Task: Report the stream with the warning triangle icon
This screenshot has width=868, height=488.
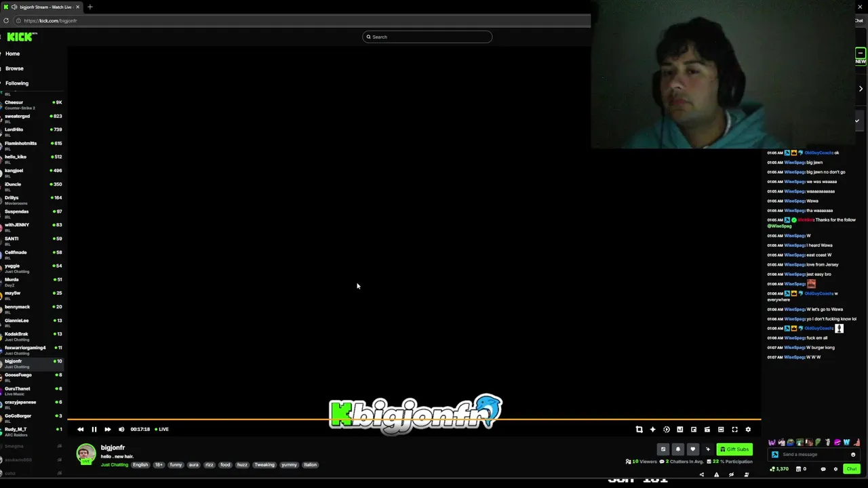Action: (717, 474)
